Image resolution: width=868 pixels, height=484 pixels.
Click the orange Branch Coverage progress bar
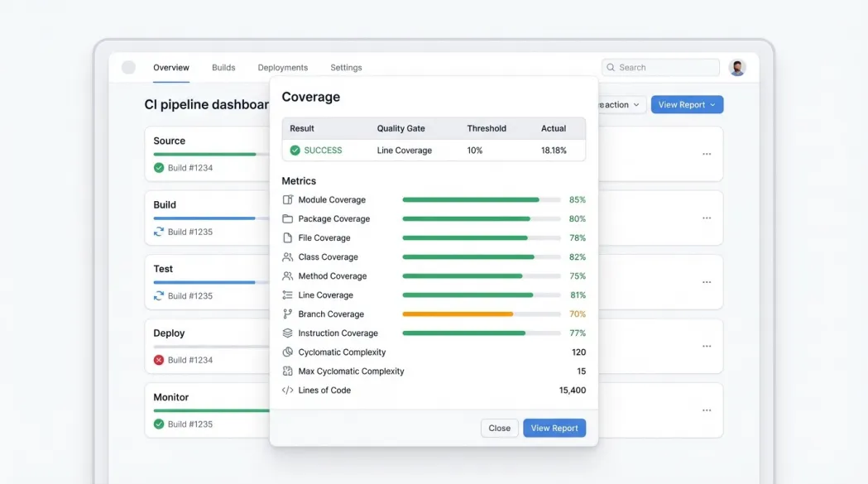pos(458,314)
